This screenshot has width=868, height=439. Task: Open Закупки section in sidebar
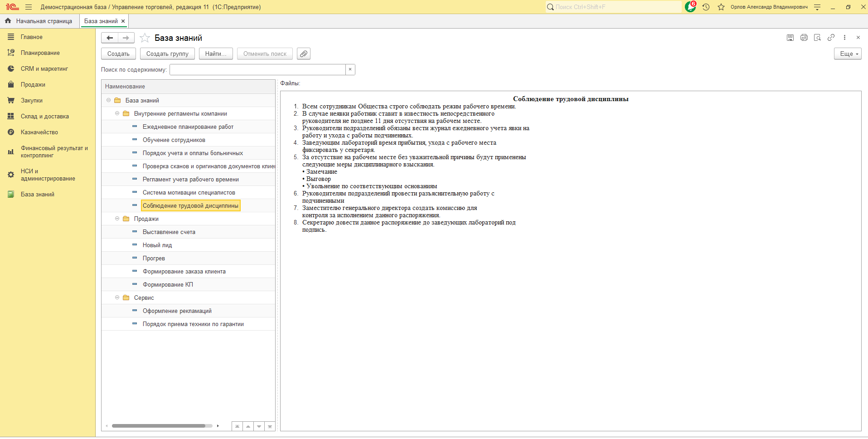point(31,101)
